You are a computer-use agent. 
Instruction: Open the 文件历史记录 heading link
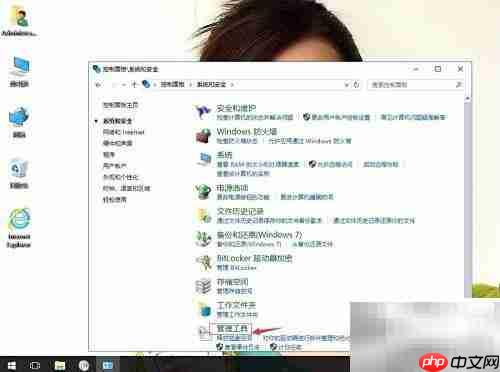[240, 211]
